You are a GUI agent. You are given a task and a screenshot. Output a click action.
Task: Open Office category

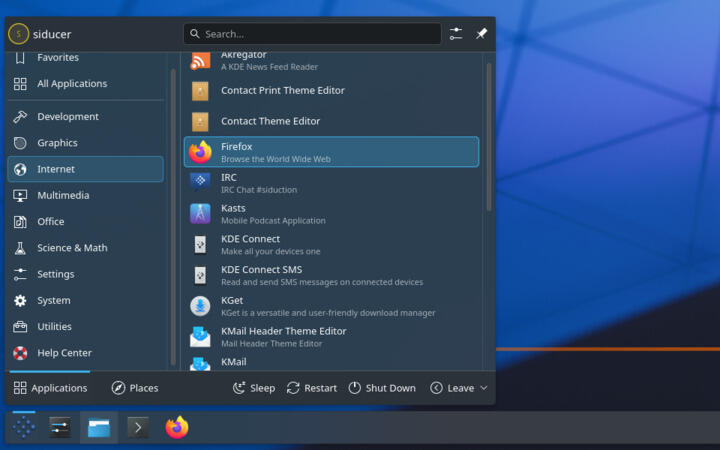[85, 221]
